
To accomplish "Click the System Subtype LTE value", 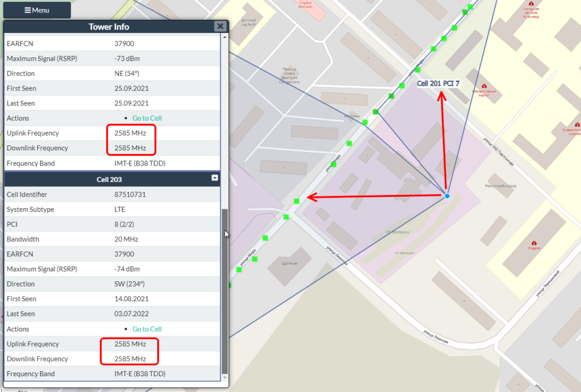I will point(120,209).
